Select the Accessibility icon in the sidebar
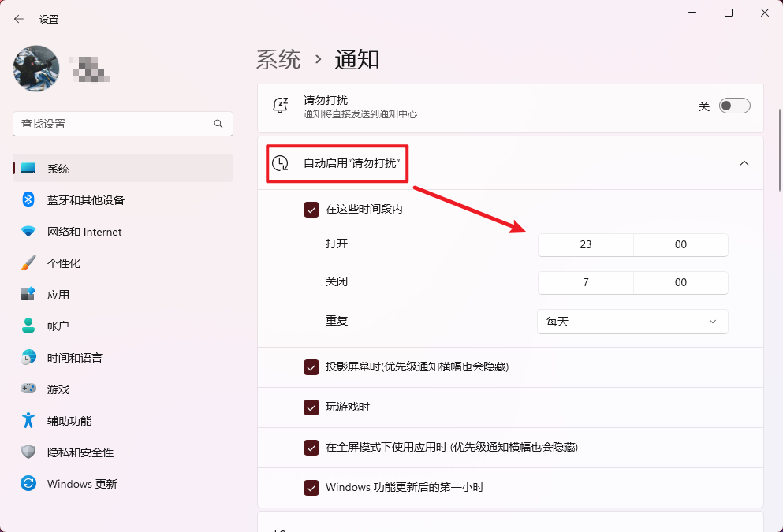The height and width of the screenshot is (532, 783). [29, 421]
